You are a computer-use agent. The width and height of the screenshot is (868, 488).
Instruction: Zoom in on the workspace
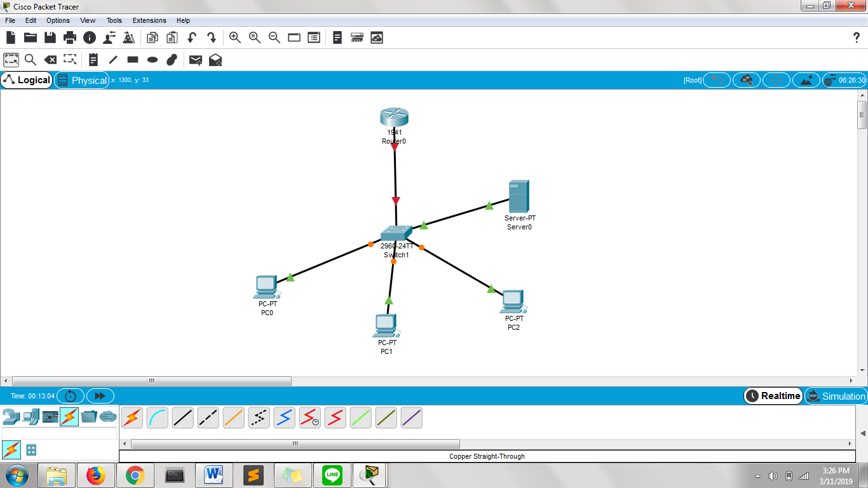pos(235,37)
